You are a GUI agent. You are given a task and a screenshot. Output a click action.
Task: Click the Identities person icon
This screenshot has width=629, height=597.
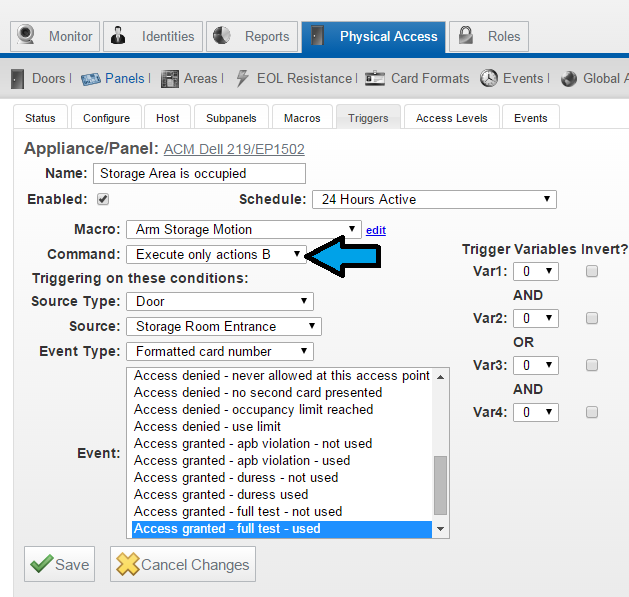pos(121,37)
